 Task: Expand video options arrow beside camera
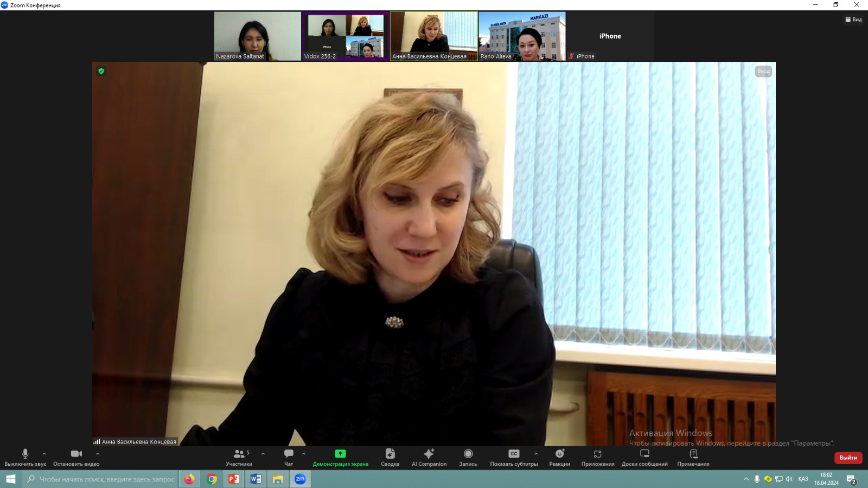click(x=98, y=454)
